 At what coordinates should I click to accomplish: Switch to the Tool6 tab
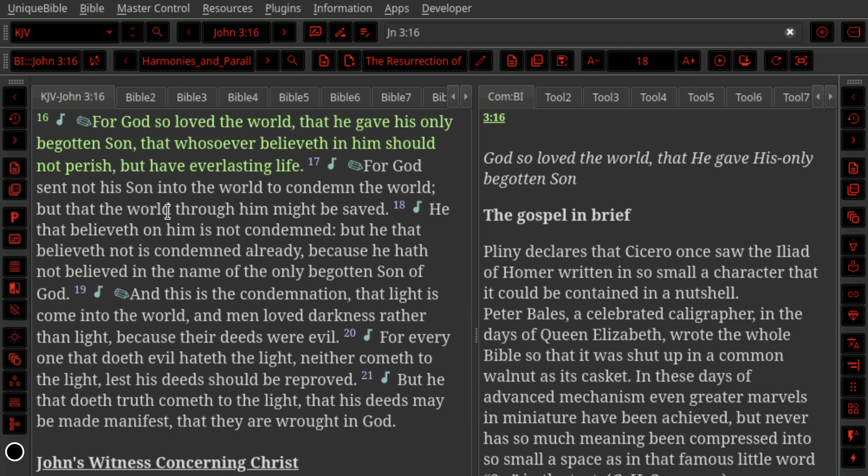pyautogui.click(x=748, y=97)
